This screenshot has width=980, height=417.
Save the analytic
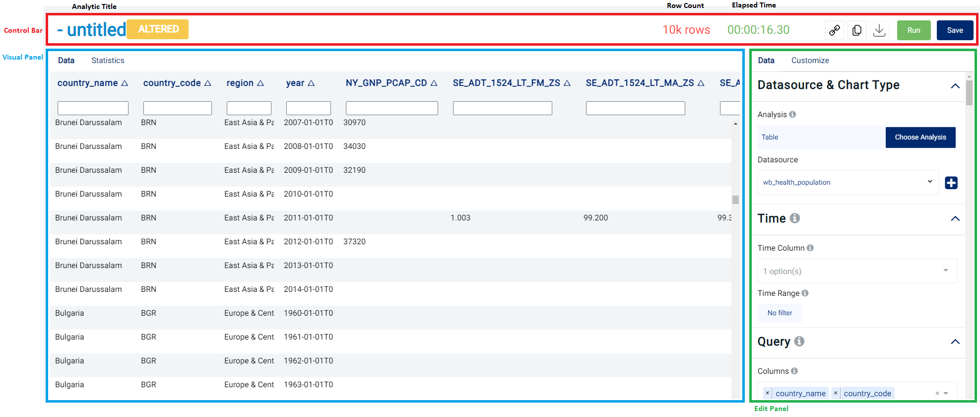coord(955,30)
